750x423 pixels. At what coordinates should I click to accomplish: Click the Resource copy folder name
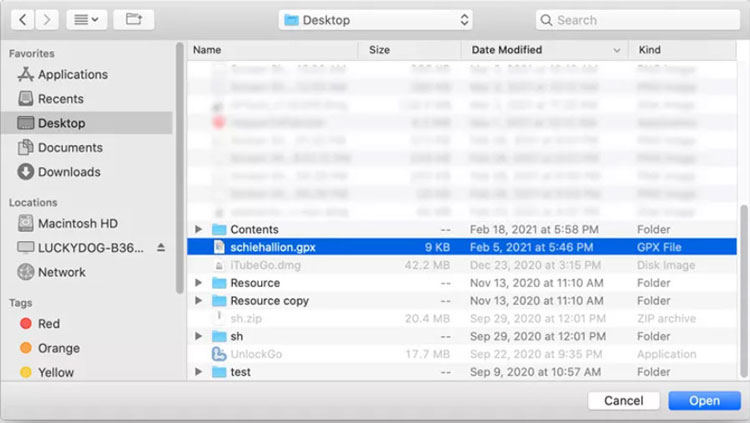pos(270,301)
